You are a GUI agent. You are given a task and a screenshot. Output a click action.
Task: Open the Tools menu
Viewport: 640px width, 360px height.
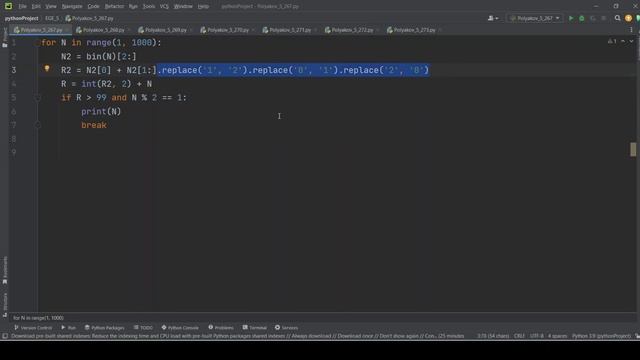pyautogui.click(x=149, y=6)
